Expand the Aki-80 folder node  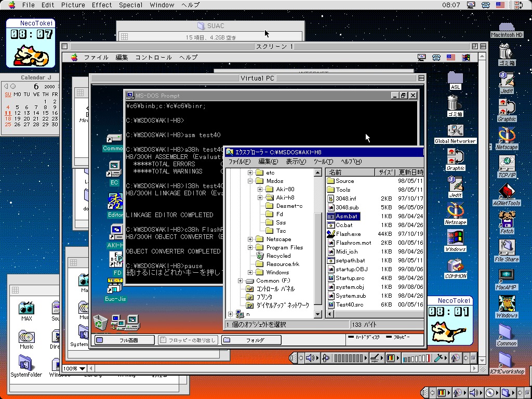[x=260, y=189]
